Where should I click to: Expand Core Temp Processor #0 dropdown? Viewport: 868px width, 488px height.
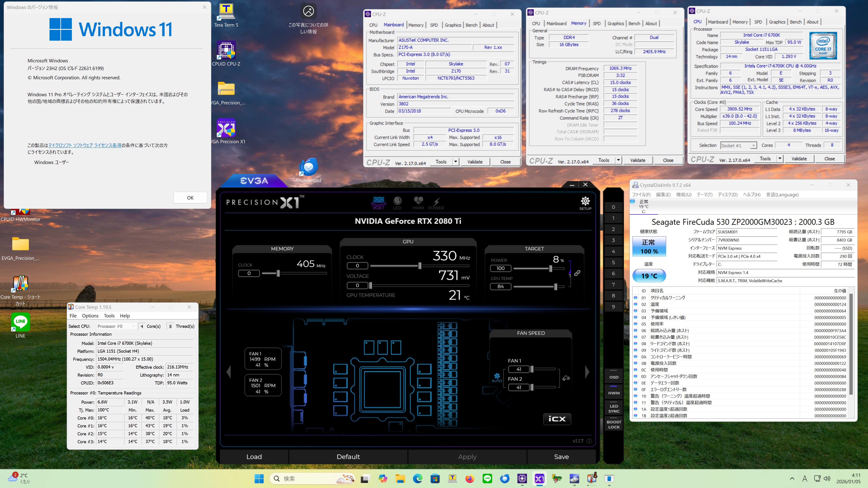tap(133, 326)
